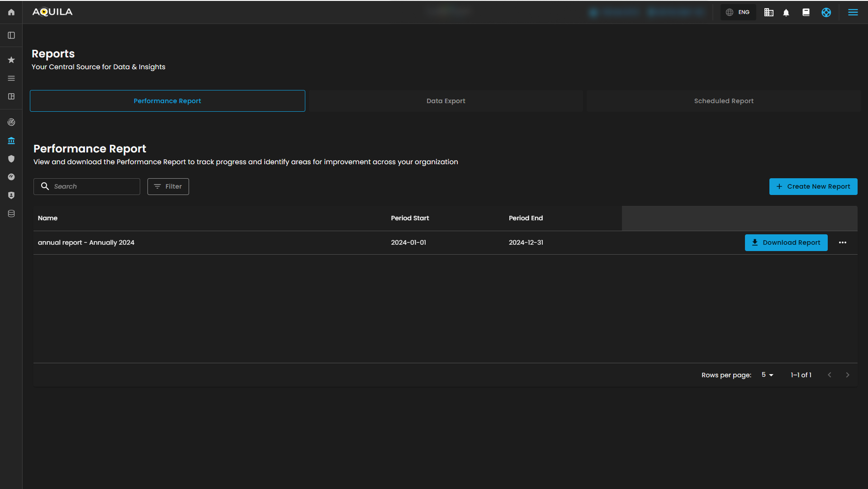Toggle the sidebar panel layout icon
868x489 pixels.
coord(11,35)
